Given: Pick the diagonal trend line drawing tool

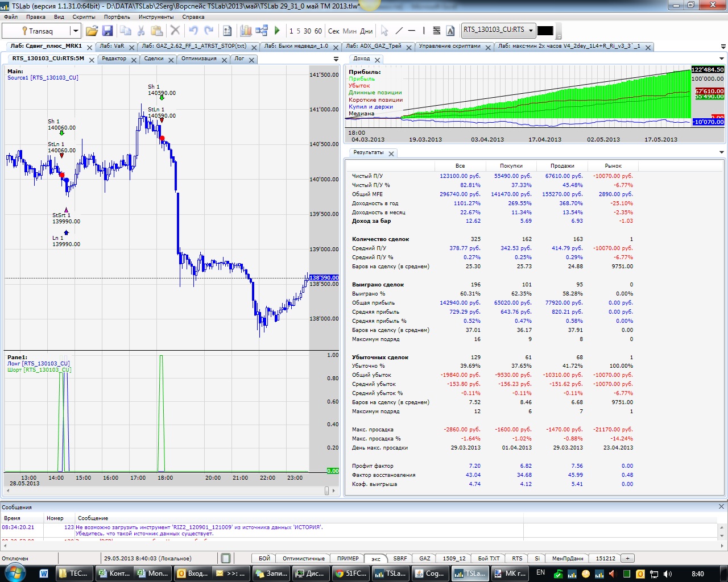Looking at the screenshot, I should click(x=399, y=31).
